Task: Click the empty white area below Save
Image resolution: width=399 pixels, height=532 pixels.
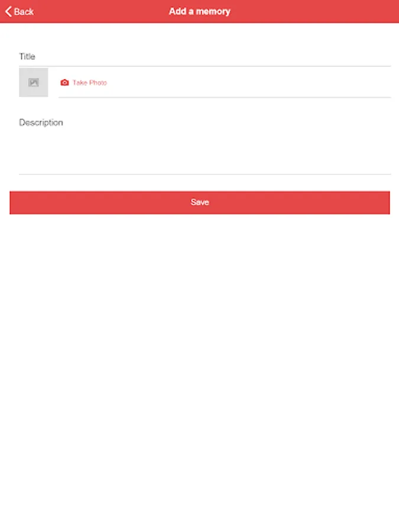Action: pyautogui.click(x=200, y=373)
